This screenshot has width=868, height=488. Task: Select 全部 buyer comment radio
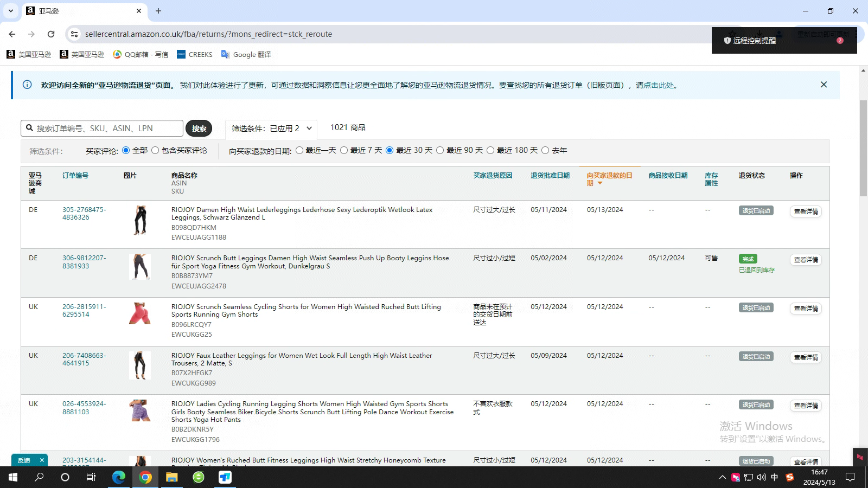click(126, 150)
